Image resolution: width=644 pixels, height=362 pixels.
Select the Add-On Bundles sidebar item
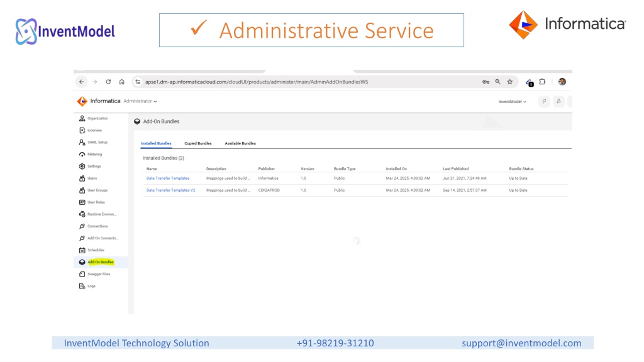click(101, 262)
